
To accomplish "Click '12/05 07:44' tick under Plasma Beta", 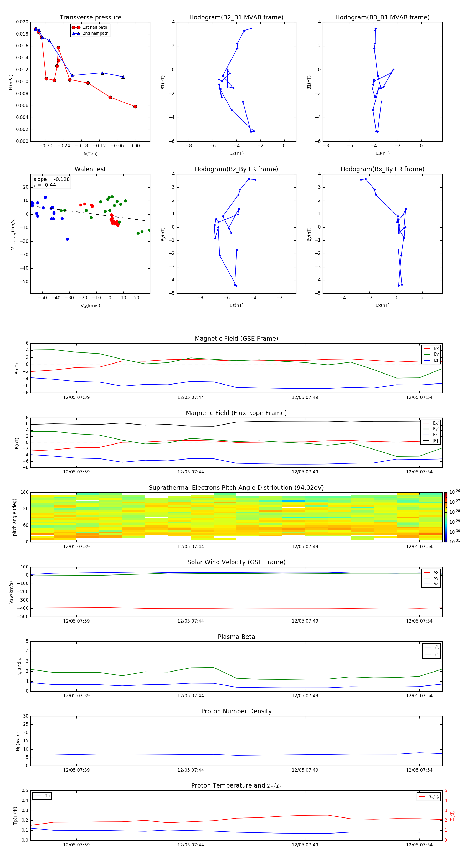I will pyautogui.click(x=191, y=695).
